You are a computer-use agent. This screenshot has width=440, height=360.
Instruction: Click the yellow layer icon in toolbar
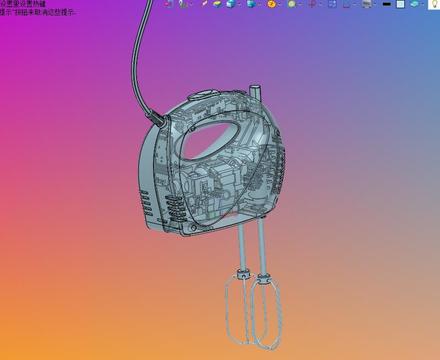click(217, 4)
